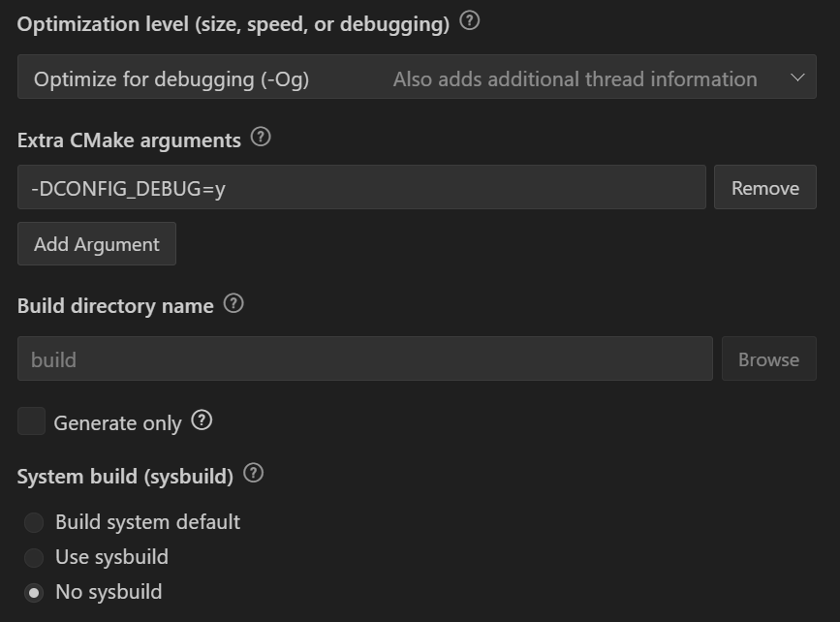Click the Extra CMake arguments heading
Image resolution: width=840 pixels, height=622 pixels.
(x=129, y=140)
